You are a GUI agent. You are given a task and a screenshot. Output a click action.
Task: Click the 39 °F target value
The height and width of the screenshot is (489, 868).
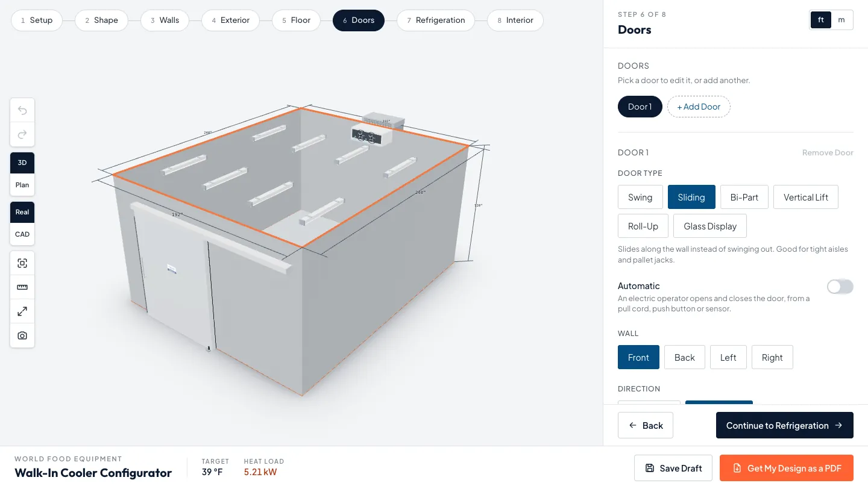212,472
